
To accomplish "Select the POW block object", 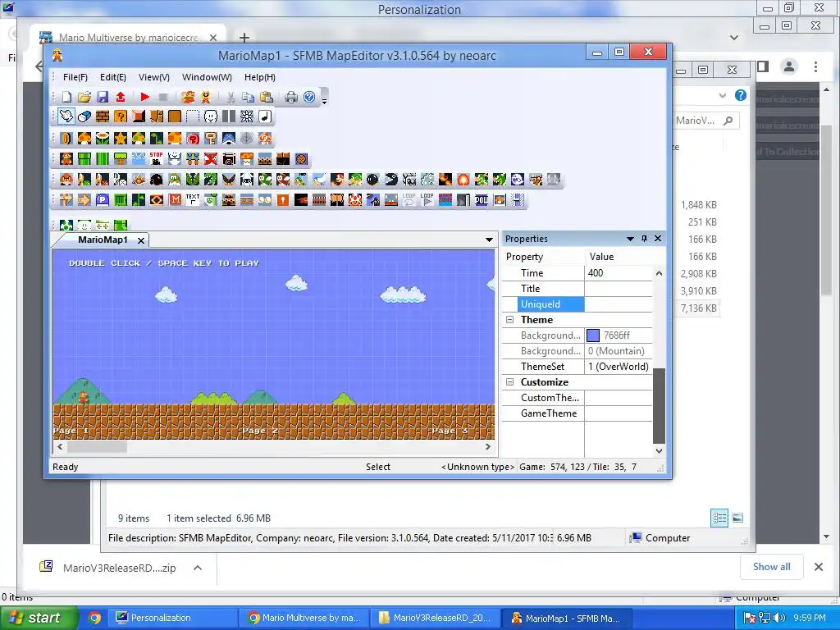I will tap(482, 200).
